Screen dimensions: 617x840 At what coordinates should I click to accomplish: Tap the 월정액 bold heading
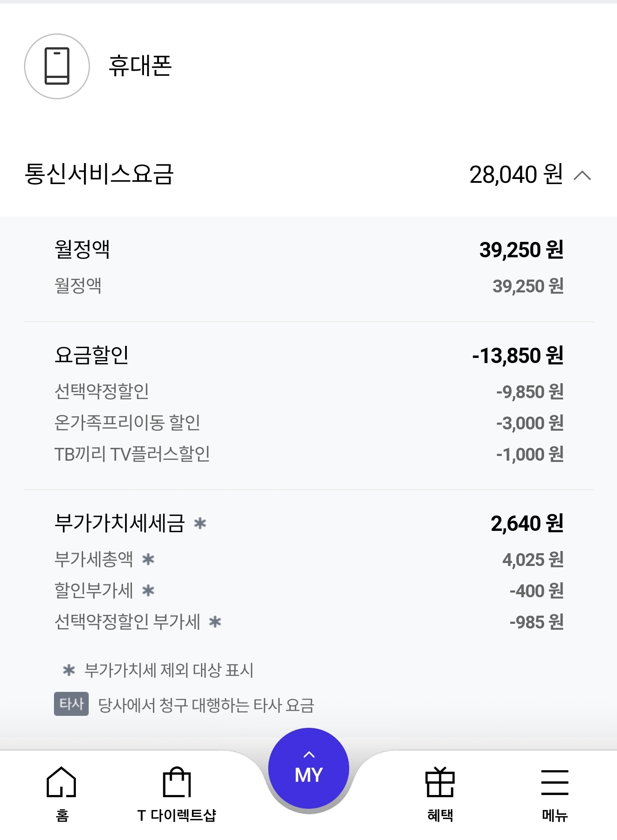tap(82, 249)
